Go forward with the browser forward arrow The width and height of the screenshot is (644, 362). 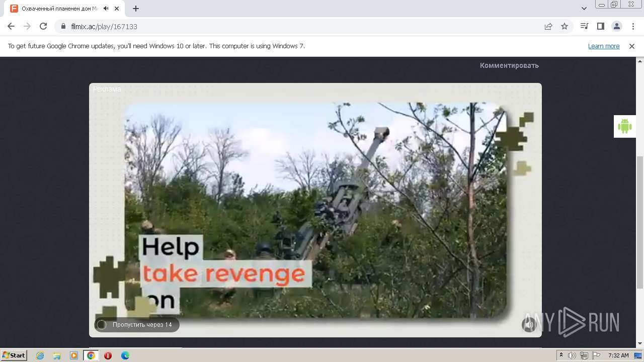point(27,26)
